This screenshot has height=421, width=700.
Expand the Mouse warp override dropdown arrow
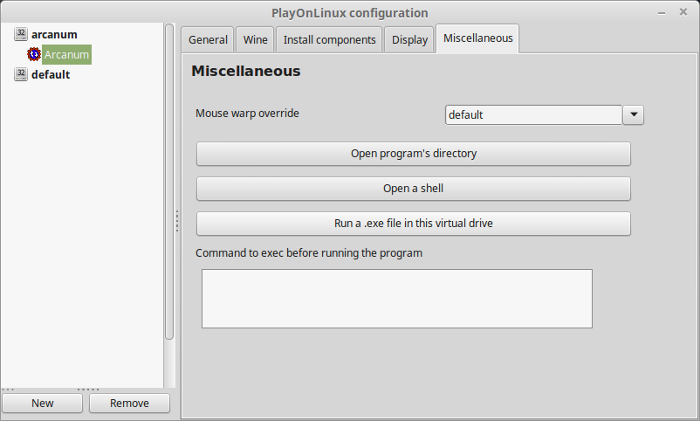[x=633, y=115]
